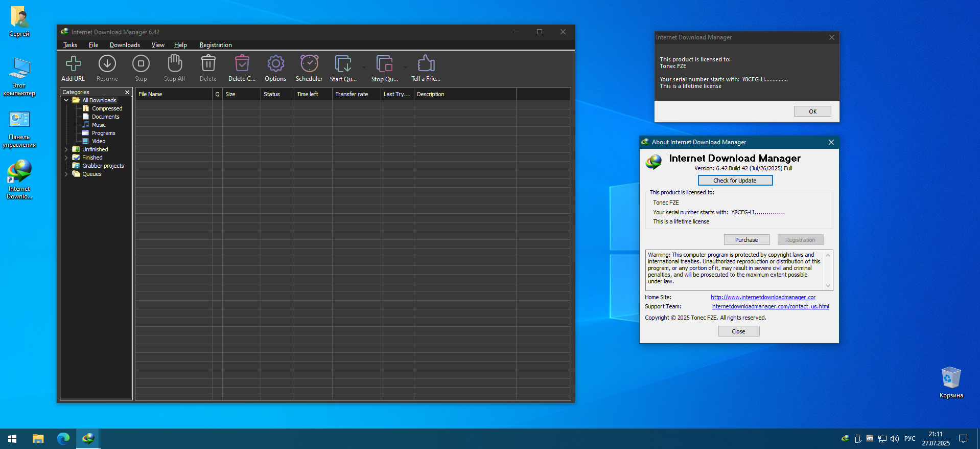
Task: Expand the Queues category
Action: pyautogui.click(x=66, y=174)
